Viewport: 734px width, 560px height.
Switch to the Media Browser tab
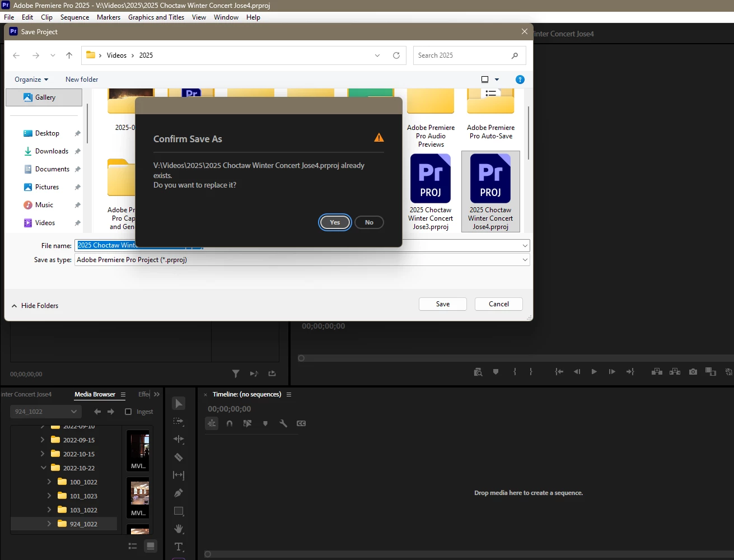point(95,394)
